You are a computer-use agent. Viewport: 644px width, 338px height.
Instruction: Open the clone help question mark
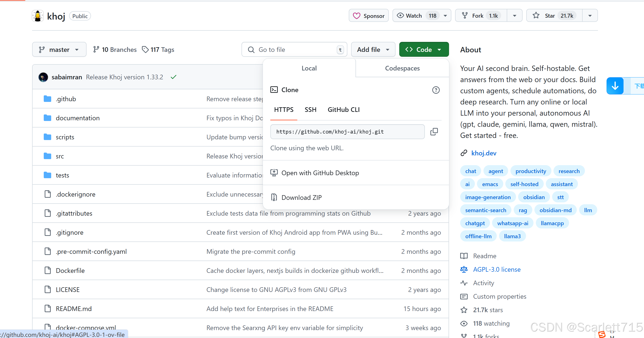point(436,90)
